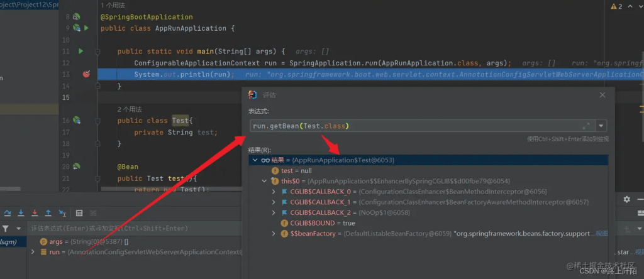Expand the expression input editor in dialog
The width and height of the screenshot is (644, 279).
pos(586,126)
